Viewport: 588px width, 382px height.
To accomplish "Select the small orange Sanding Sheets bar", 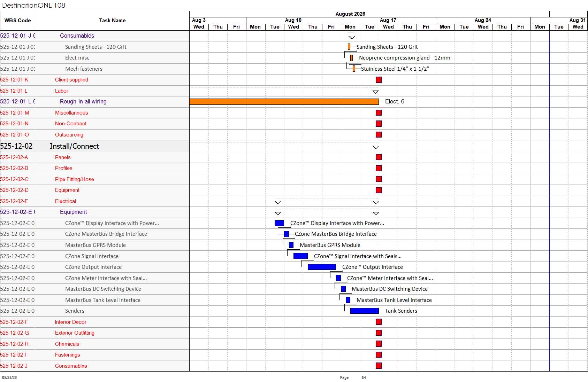I will 349,47.
